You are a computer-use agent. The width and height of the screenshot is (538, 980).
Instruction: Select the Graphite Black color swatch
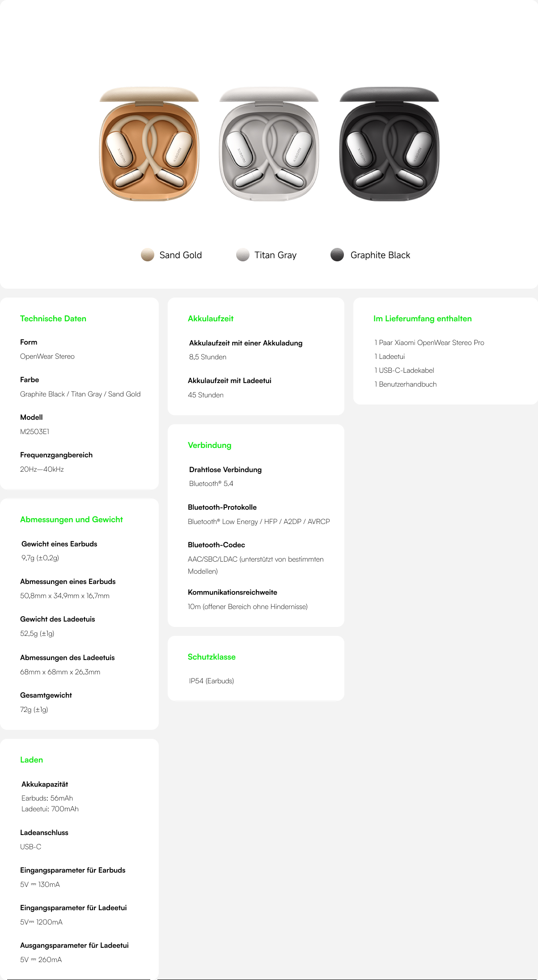click(x=337, y=255)
